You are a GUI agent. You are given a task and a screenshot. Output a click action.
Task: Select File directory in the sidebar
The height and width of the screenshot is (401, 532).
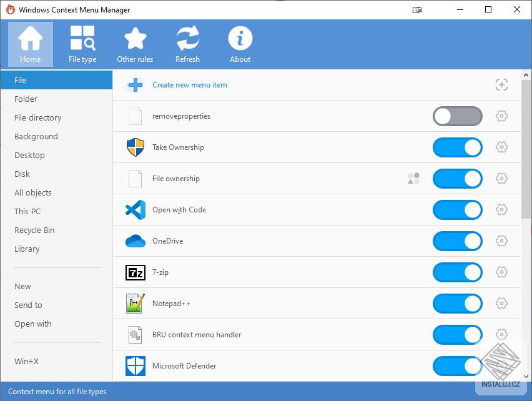56,117
